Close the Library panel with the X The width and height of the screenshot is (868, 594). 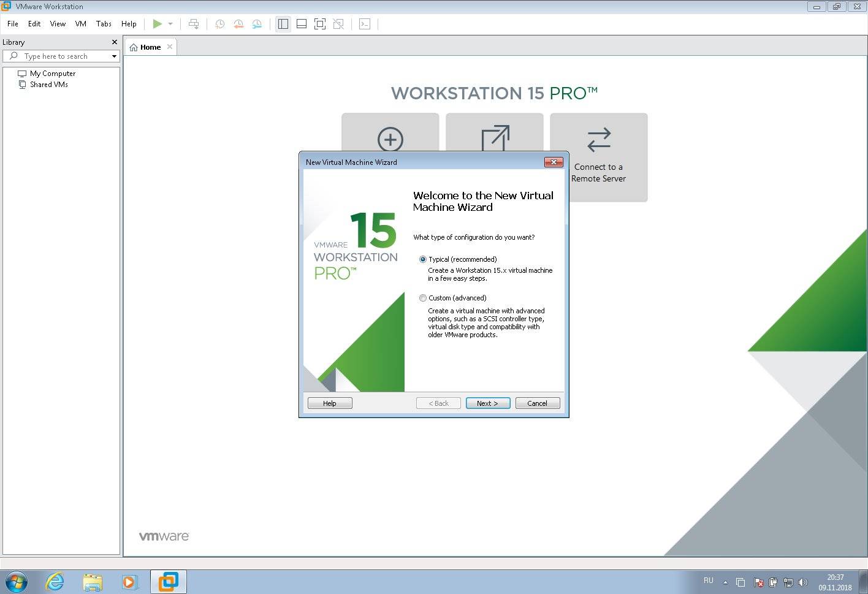click(x=115, y=42)
